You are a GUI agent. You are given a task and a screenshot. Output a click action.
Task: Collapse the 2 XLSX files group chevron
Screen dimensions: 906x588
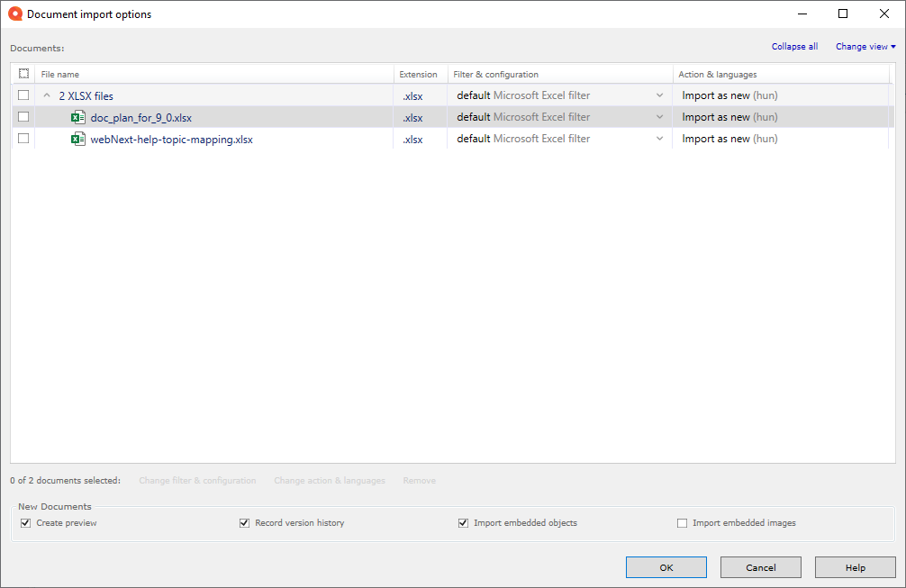click(x=47, y=95)
